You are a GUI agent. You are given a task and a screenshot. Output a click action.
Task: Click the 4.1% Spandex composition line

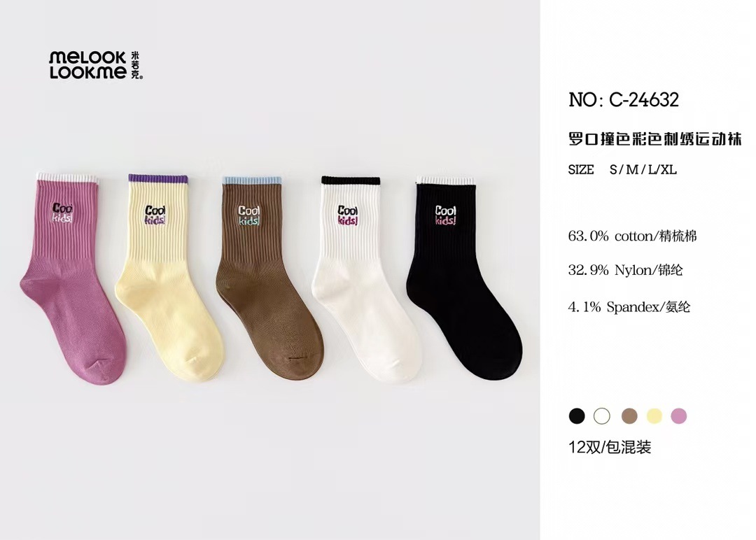(x=629, y=306)
